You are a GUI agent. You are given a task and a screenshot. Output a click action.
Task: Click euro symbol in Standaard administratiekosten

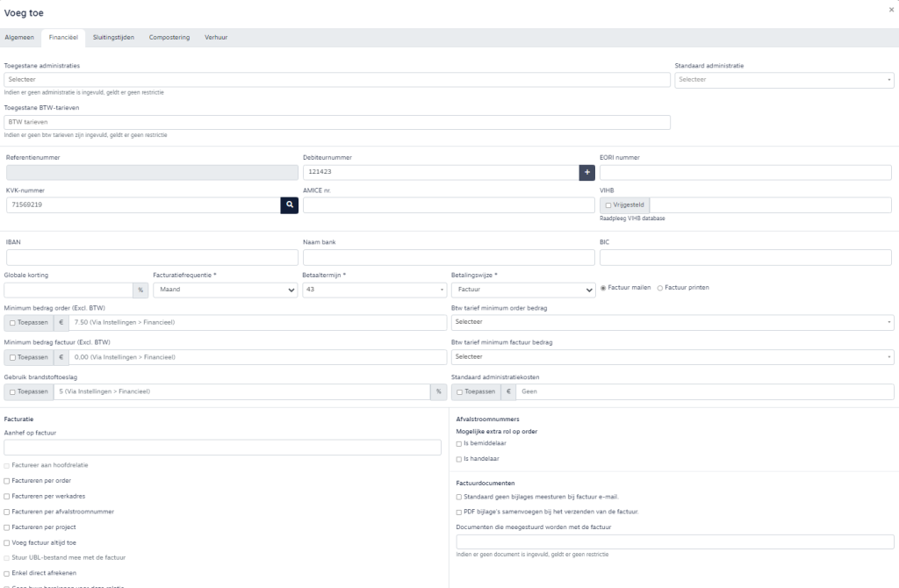click(508, 391)
